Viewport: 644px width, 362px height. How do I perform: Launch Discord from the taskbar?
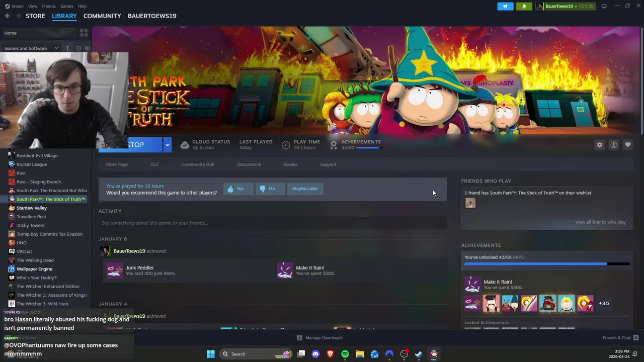pyautogui.click(x=315, y=354)
